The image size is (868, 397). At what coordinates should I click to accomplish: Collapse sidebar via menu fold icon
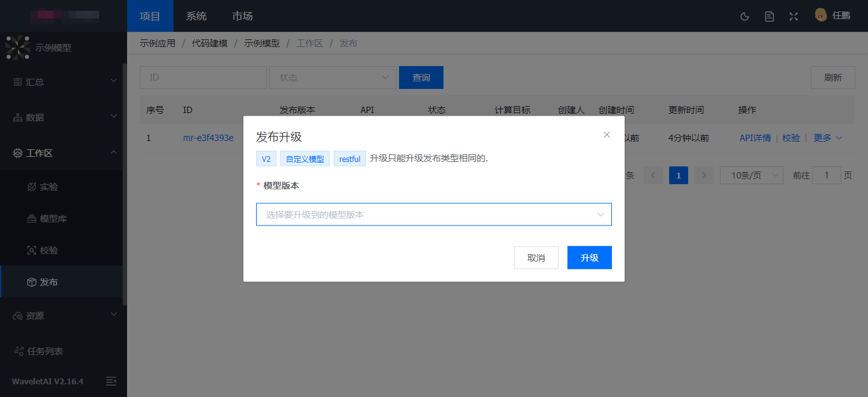(111, 381)
